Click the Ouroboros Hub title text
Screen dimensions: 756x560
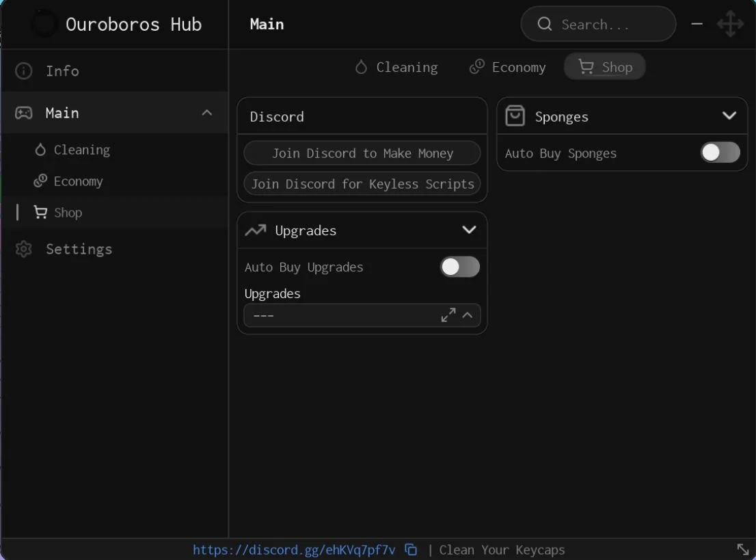pos(133,24)
